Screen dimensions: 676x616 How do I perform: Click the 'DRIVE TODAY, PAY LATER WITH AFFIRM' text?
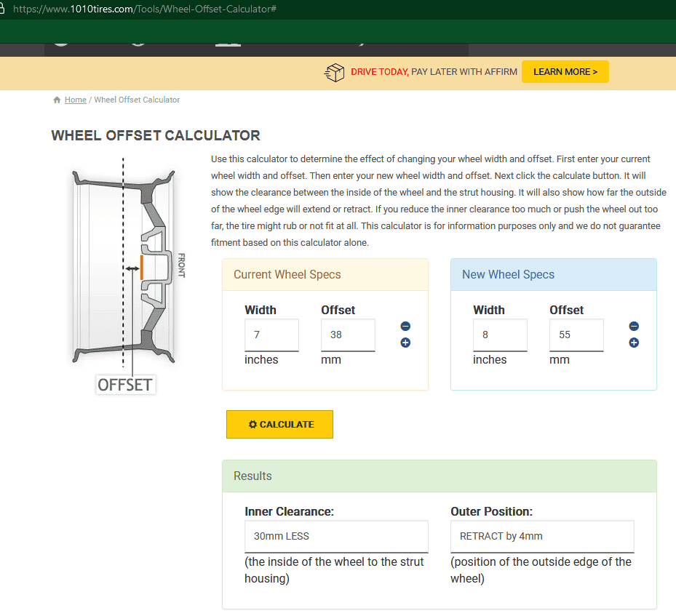tap(434, 72)
